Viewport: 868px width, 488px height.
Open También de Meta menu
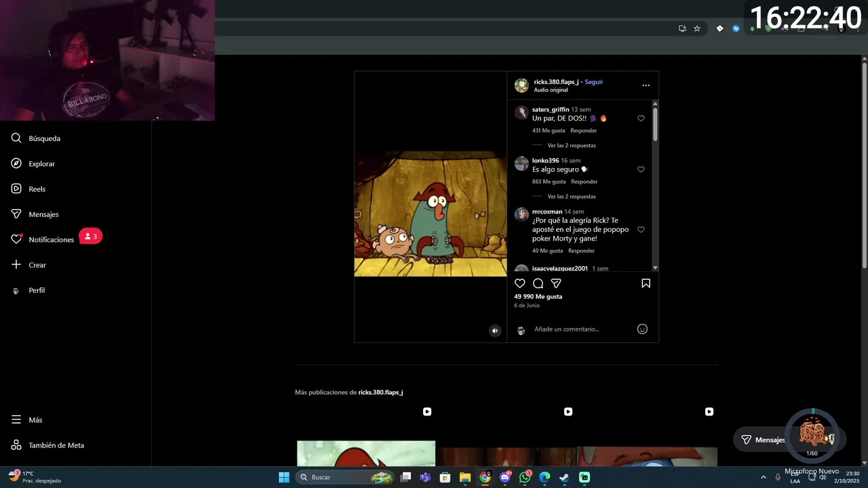point(47,445)
